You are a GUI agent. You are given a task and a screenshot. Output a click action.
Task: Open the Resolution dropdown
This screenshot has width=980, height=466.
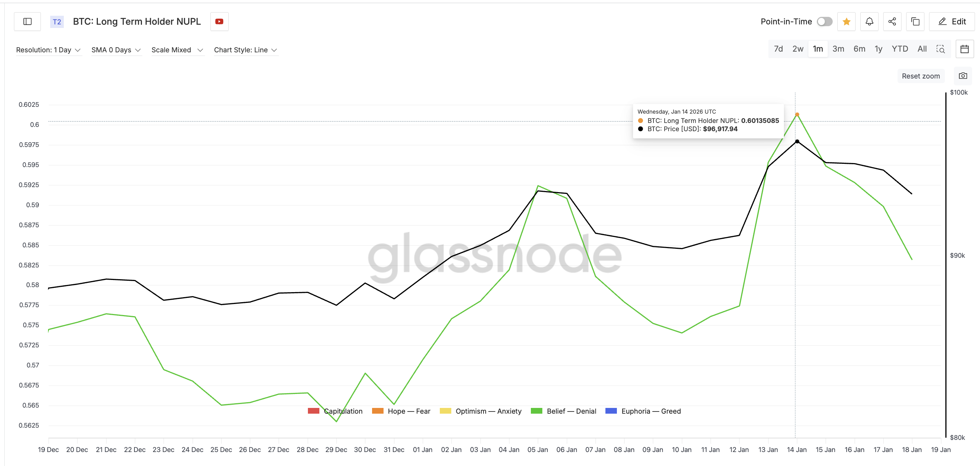tap(49, 49)
